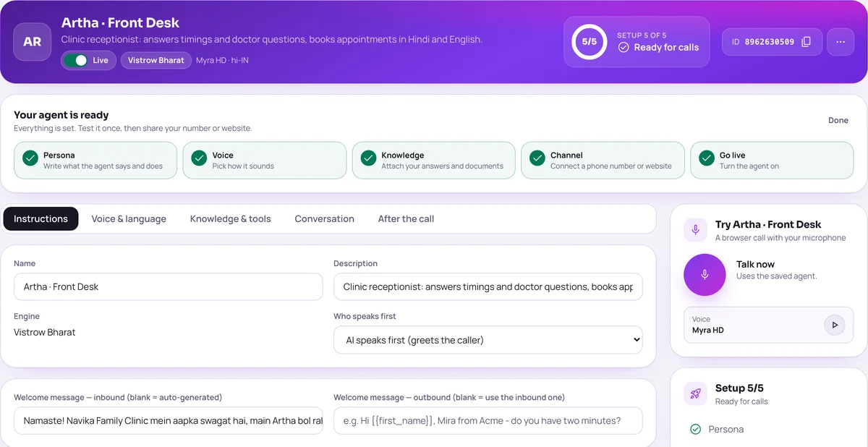This screenshot has width=868, height=447.
Task: Open the Persona setup card title
Action: pyautogui.click(x=59, y=155)
